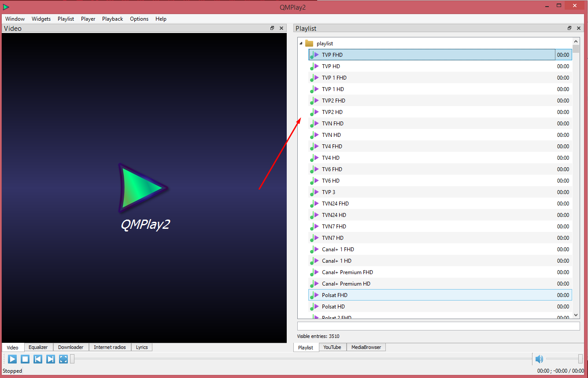The height and width of the screenshot is (378, 588).
Task: Click the playback seek slider
Action: pyautogui.click(x=301, y=359)
